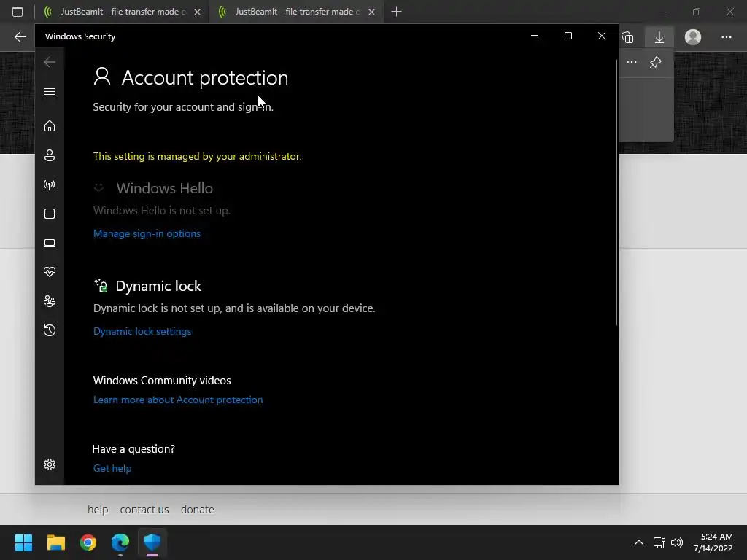This screenshot has width=747, height=560.
Task: Launch Google Chrome from taskbar
Action: (x=88, y=542)
